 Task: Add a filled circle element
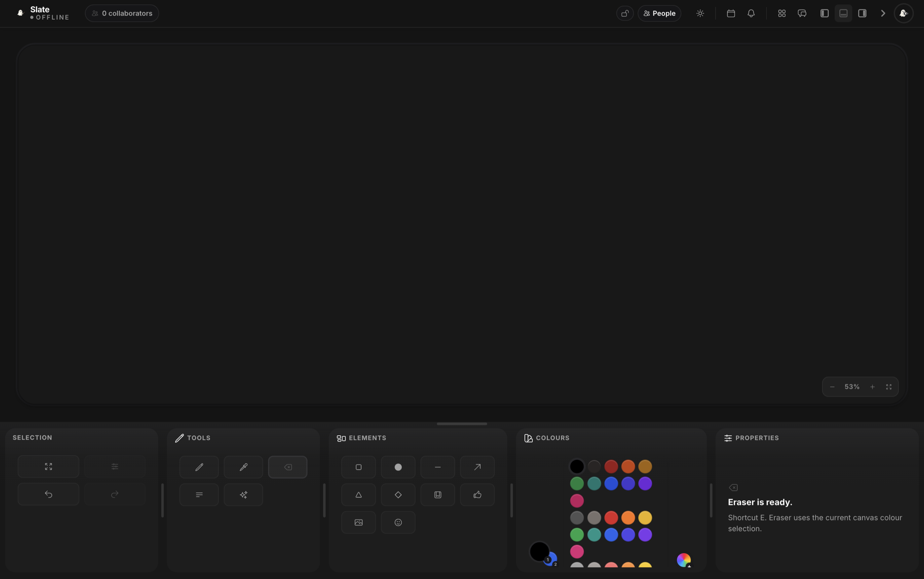(398, 467)
